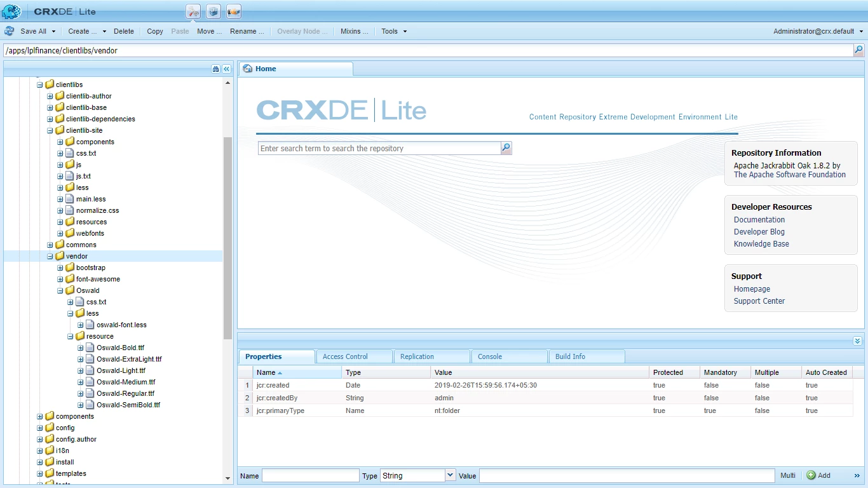The height and width of the screenshot is (488, 868).
Task: Open the Package Manager cube icon
Action: [214, 11]
